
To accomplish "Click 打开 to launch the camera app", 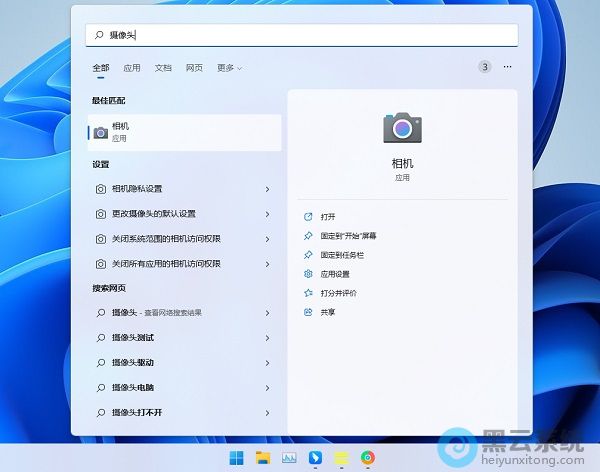I will pyautogui.click(x=328, y=216).
